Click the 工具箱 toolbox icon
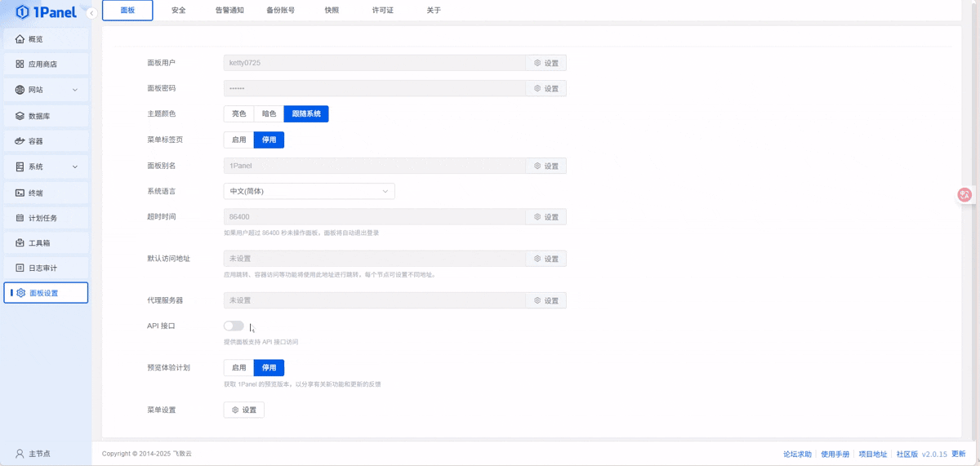The width and height of the screenshot is (980, 466). click(20, 243)
